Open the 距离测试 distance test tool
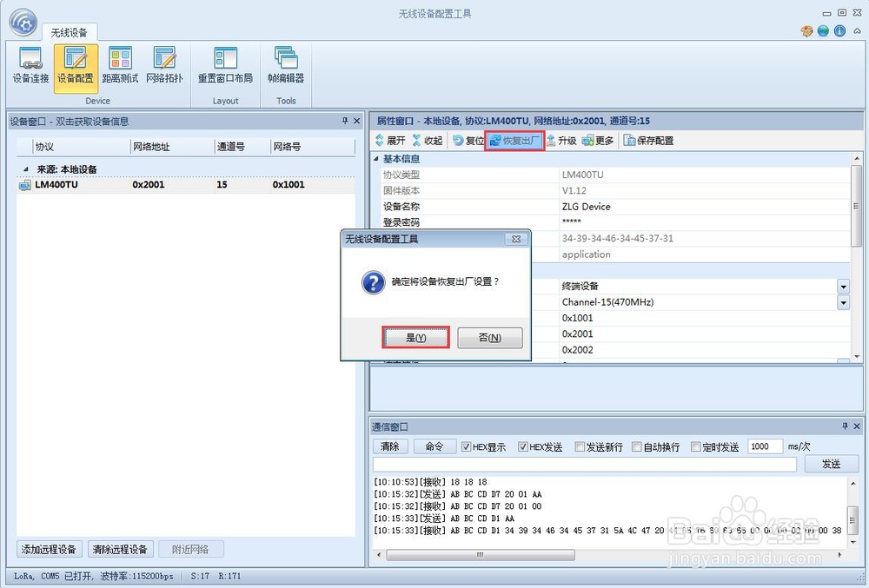The image size is (869, 588). [120, 66]
